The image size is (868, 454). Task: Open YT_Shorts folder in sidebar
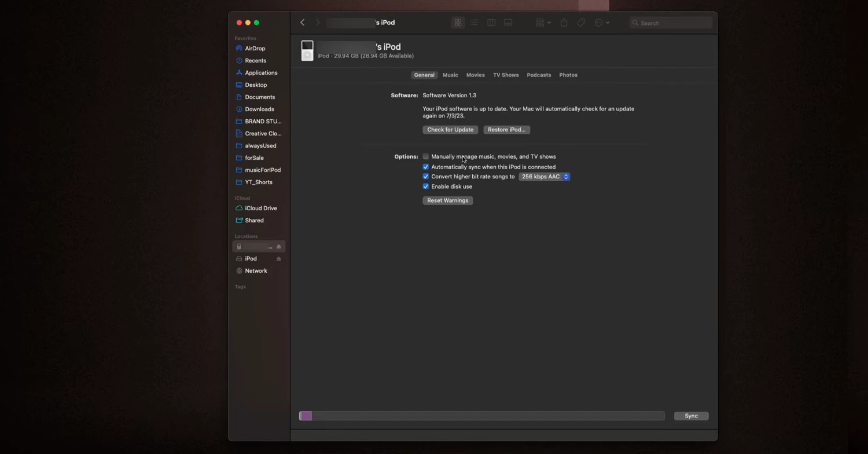259,182
